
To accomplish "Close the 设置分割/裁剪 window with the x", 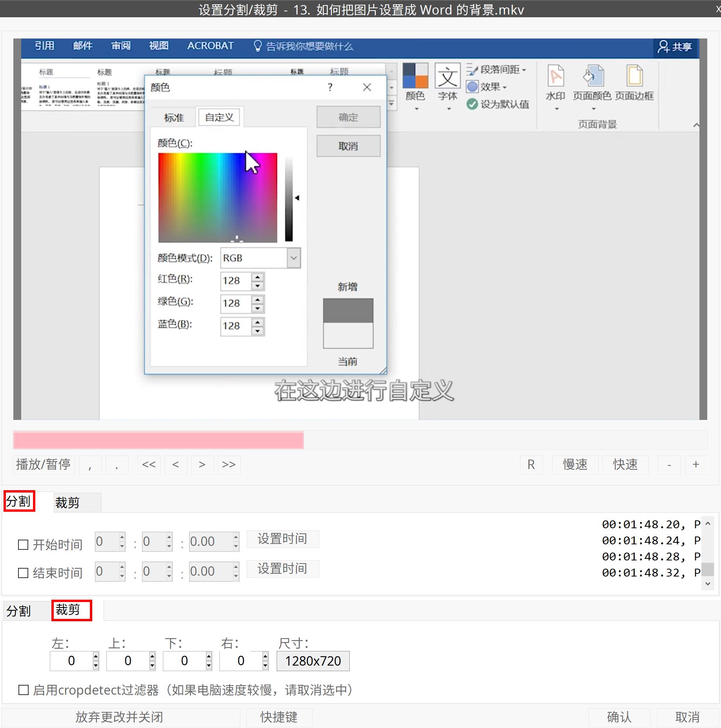I will [718, 9].
